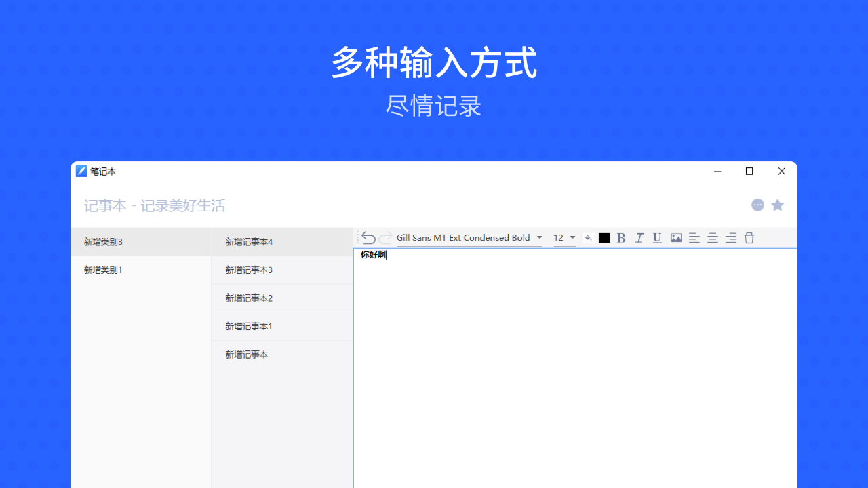Open the last note 新增记事本
The image size is (868, 488).
[282, 354]
